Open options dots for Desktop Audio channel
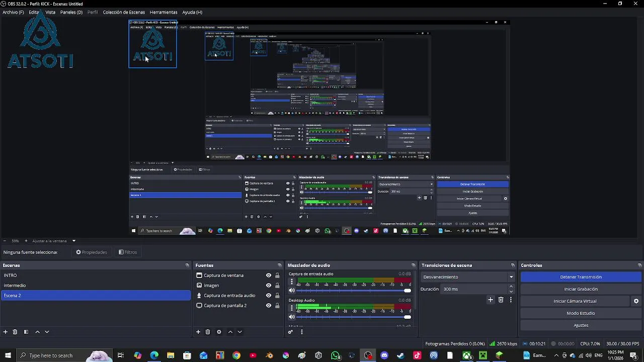Image resolution: width=644 pixels, height=362 pixels. tap(292, 308)
